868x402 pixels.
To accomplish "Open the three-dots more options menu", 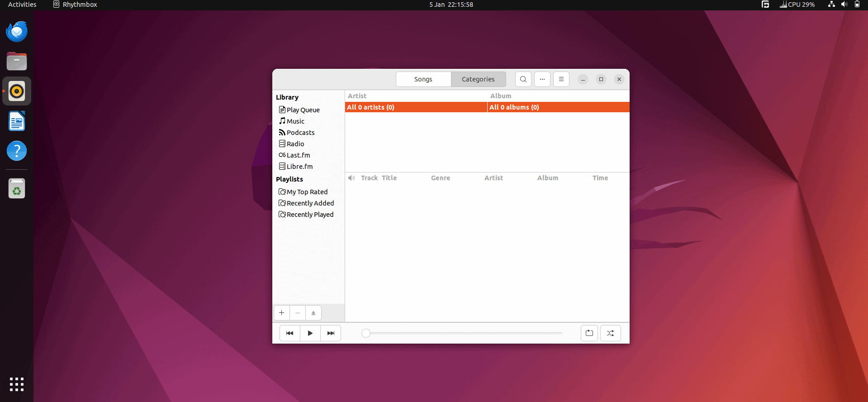I will pyautogui.click(x=542, y=79).
